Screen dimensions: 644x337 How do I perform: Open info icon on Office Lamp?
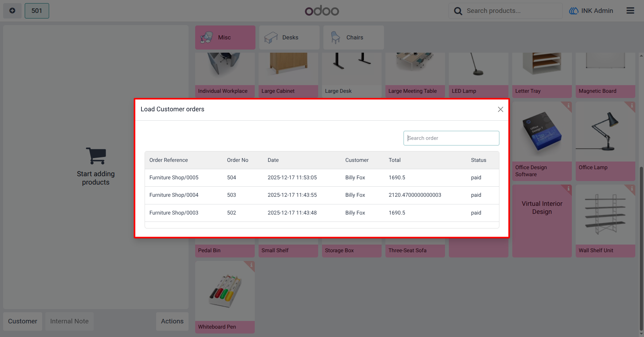(631, 105)
